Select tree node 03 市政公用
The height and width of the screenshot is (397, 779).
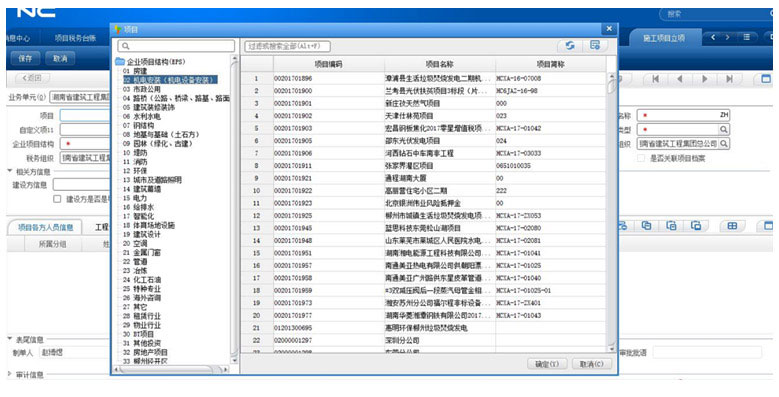(x=142, y=89)
